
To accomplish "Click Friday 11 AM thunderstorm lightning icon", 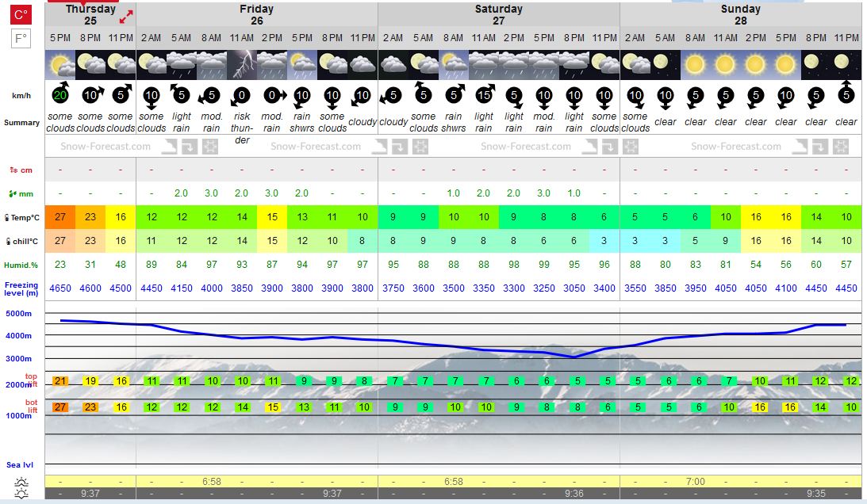I will [242, 65].
